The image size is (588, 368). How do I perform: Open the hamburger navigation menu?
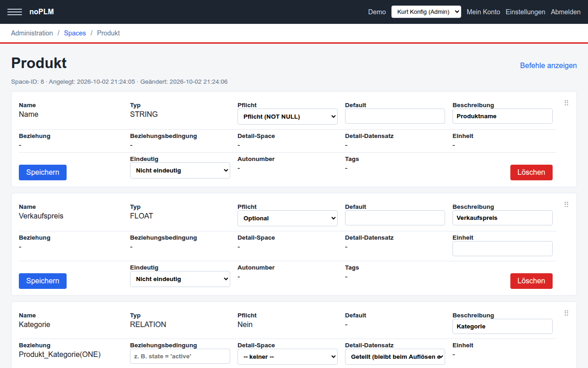pos(15,12)
